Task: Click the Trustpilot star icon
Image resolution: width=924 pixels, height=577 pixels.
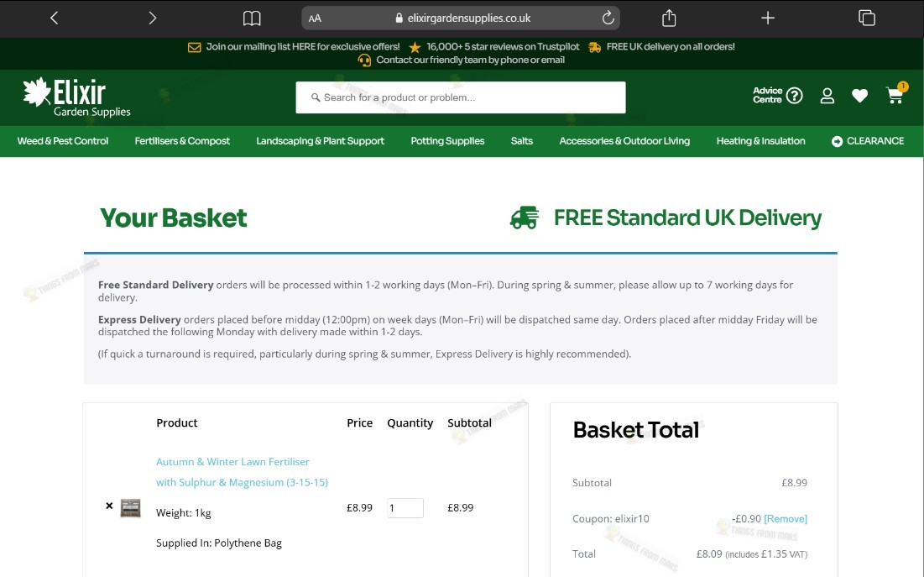Action: coord(415,47)
